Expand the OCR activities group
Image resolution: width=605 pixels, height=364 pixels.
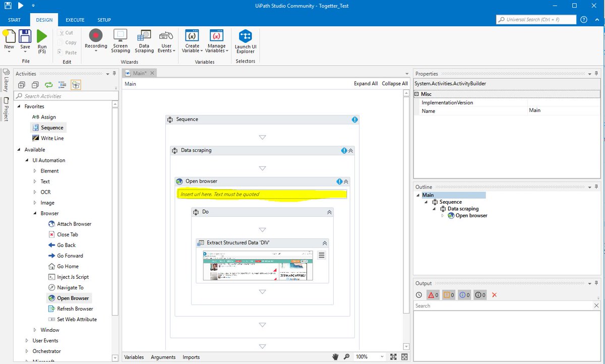point(35,192)
